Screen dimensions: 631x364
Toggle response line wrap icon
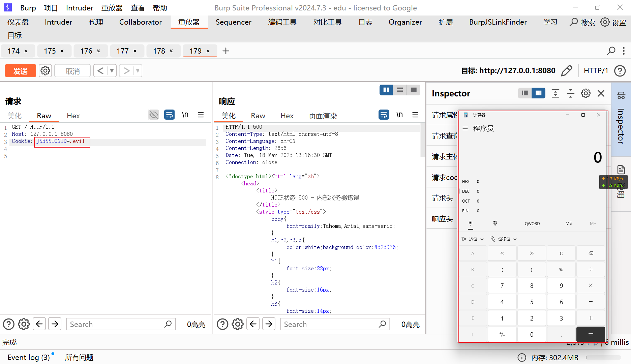tap(384, 115)
